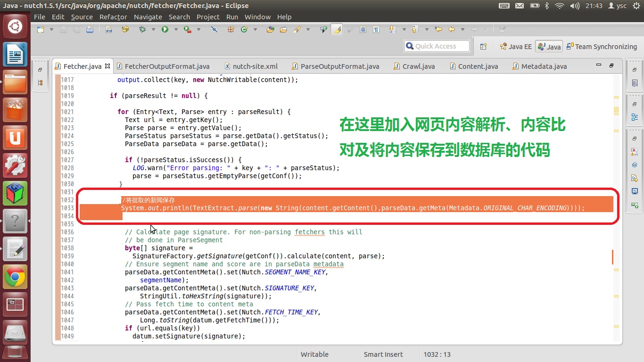Viewport: 644px width, 362px height.
Task: Toggle Block Selection Mode
Action: (363, 30)
